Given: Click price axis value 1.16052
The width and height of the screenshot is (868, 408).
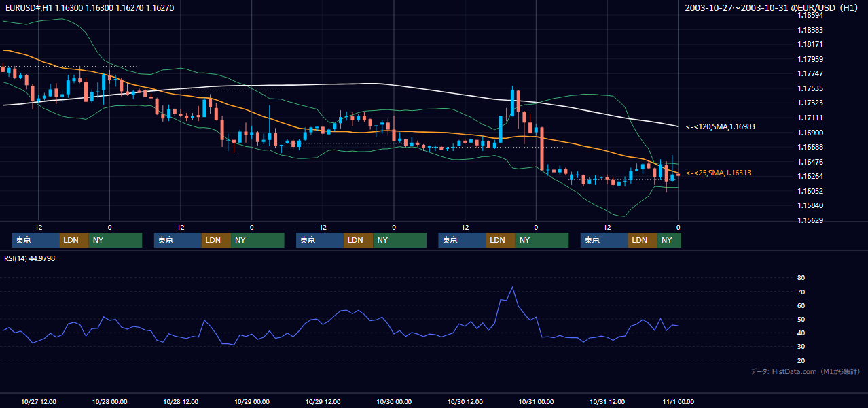Looking at the screenshot, I should click(810, 191).
